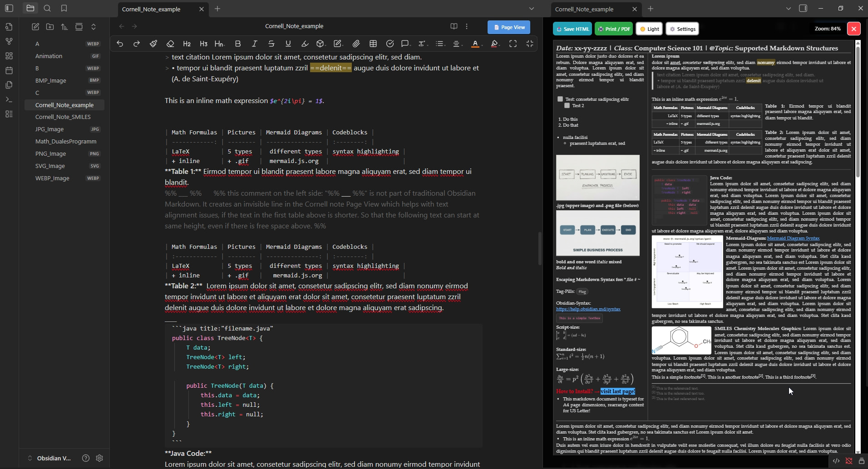Select Cornell_Note_SMILES in the file list
Image resolution: width=868 pixels, height=469 pixels.
coord(63,117)
